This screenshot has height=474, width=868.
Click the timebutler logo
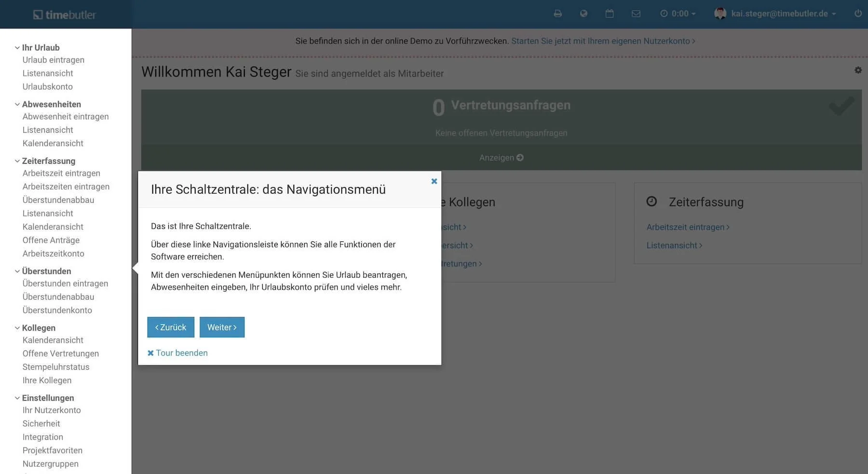pos(65,14)
